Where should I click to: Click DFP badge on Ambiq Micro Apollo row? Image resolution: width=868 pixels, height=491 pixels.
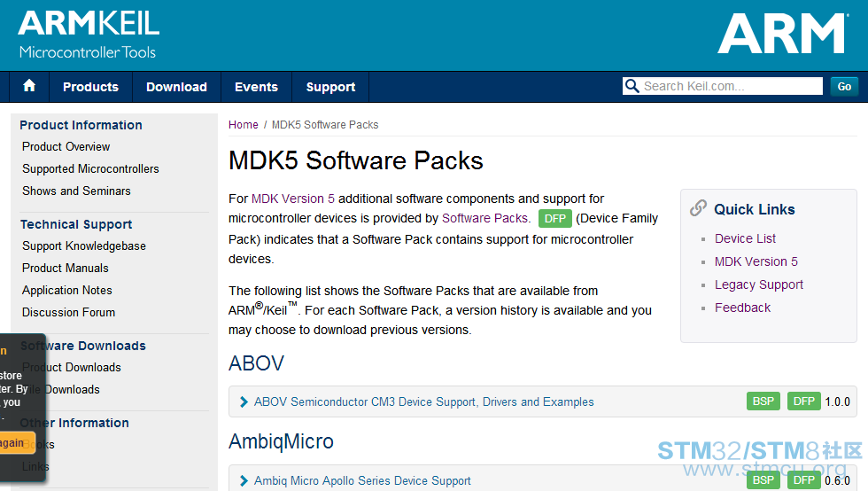click(x=804, y=479)
